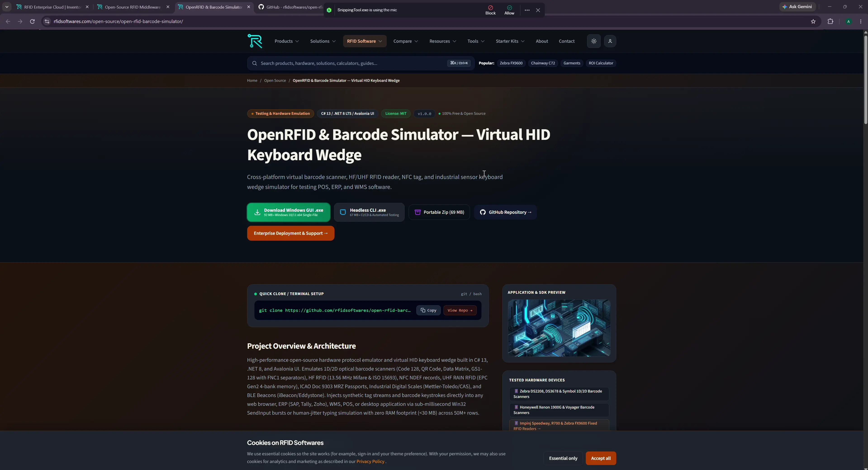Download the Windows GUI .exe

pos(288,212)
